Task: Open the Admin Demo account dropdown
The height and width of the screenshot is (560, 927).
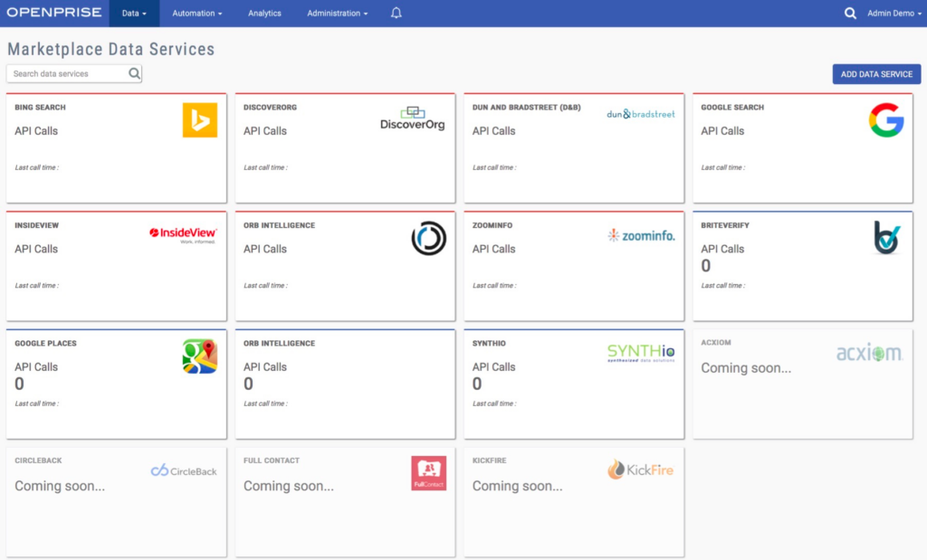Action: [x=892, y=13]
